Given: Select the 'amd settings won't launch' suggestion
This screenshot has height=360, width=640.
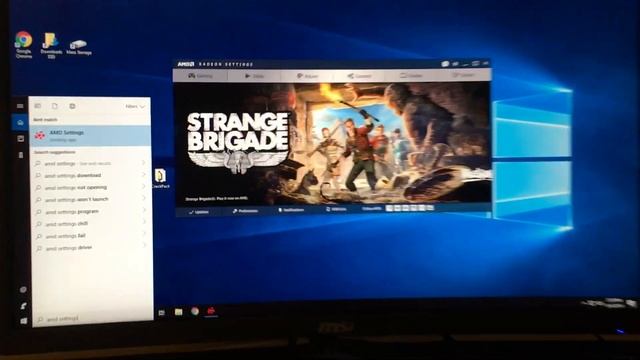Looking at the screenshot, I should pos(90,200).
